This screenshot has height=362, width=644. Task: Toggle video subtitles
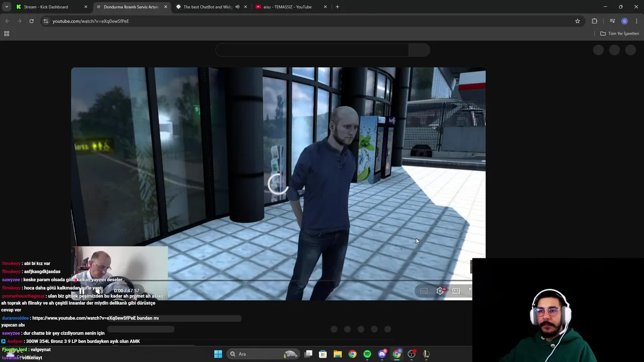[x=424, y=291]
